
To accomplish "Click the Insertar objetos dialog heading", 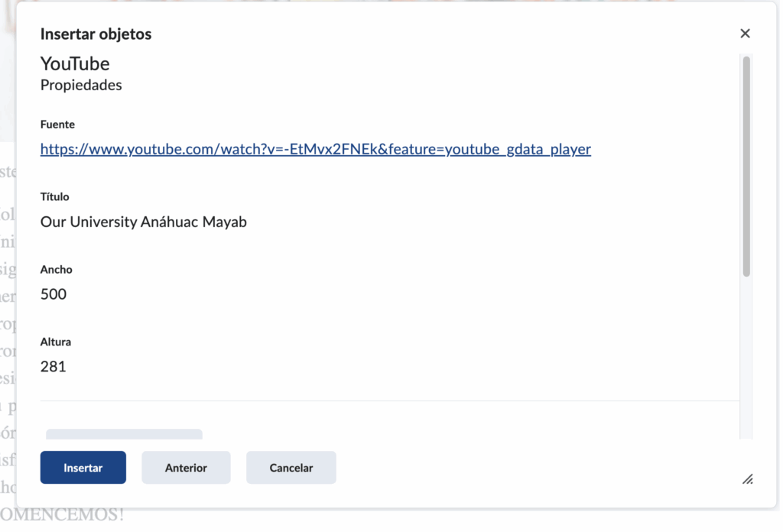I will pos(96,34).
